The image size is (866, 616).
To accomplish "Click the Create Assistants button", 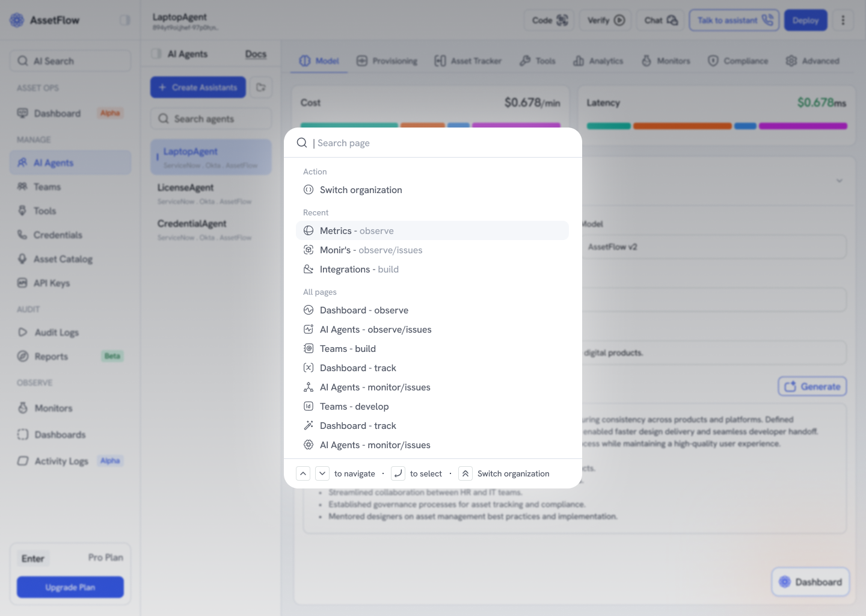I will click(198, 87).
